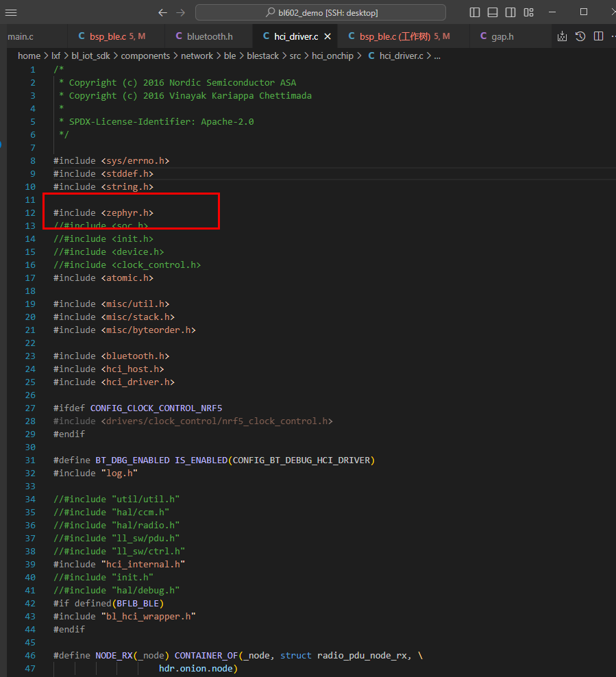
Task: Open the ble breadcrumb segment
Action: point(230,56)
